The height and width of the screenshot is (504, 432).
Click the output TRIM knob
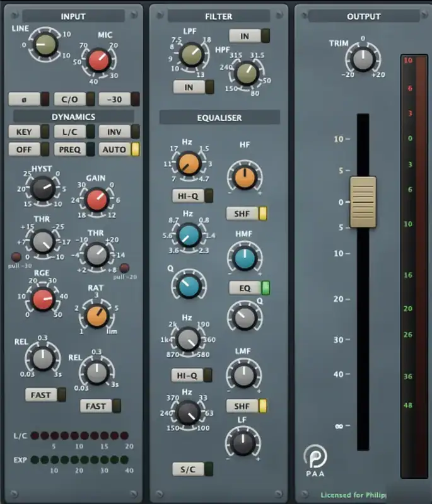(x=363, y=59)
